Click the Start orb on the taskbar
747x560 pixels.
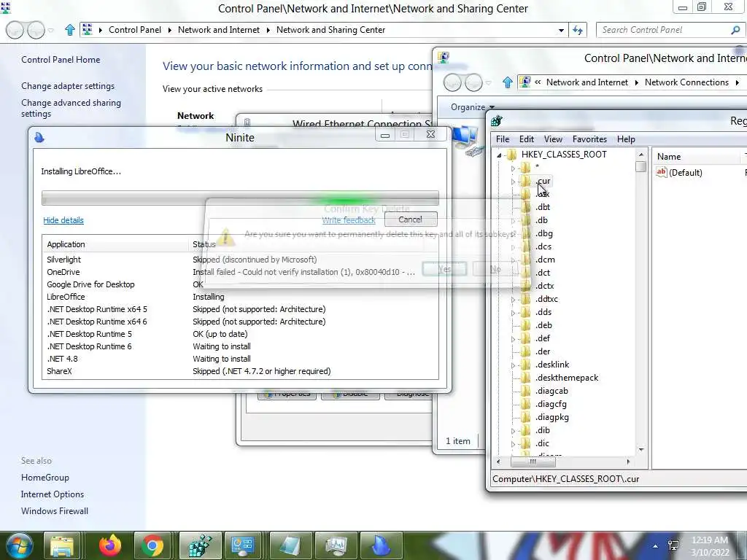click(19, 545)
